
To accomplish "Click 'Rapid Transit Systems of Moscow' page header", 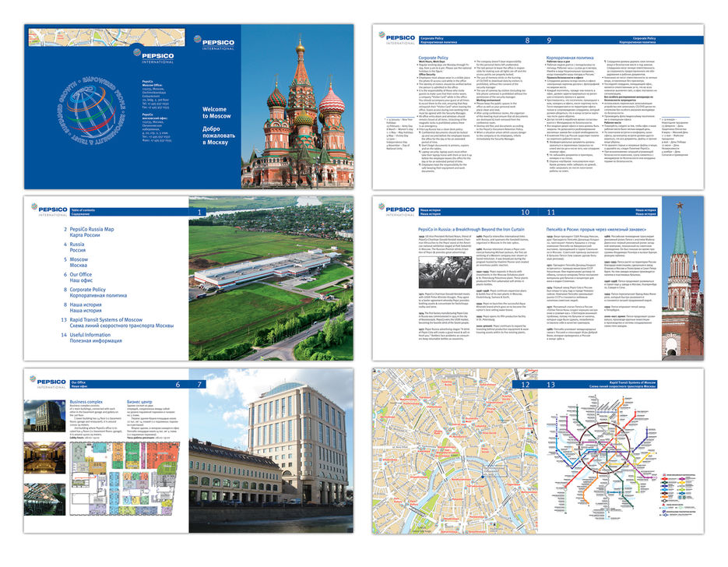I will (632, 382).
